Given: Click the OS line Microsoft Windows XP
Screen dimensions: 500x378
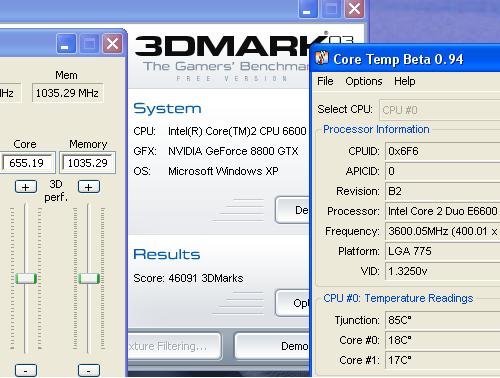Looking at the screenshot, I should tap(206, 171).
